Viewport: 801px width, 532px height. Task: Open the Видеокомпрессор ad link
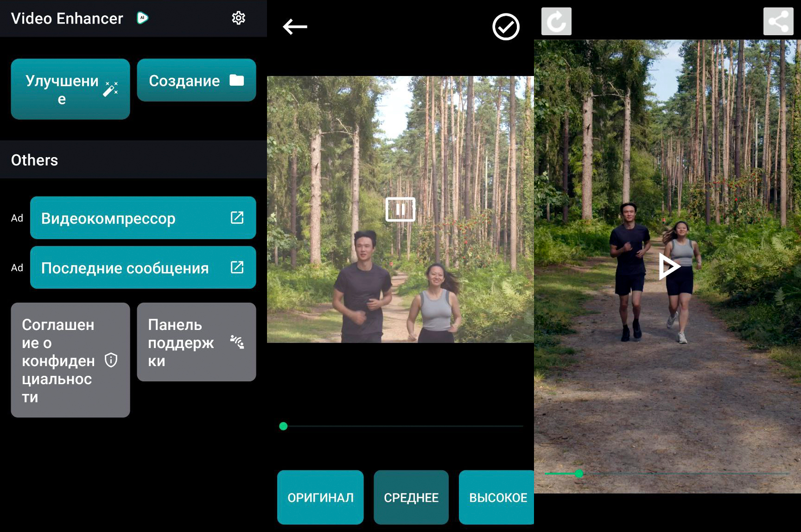coord(143,218)
